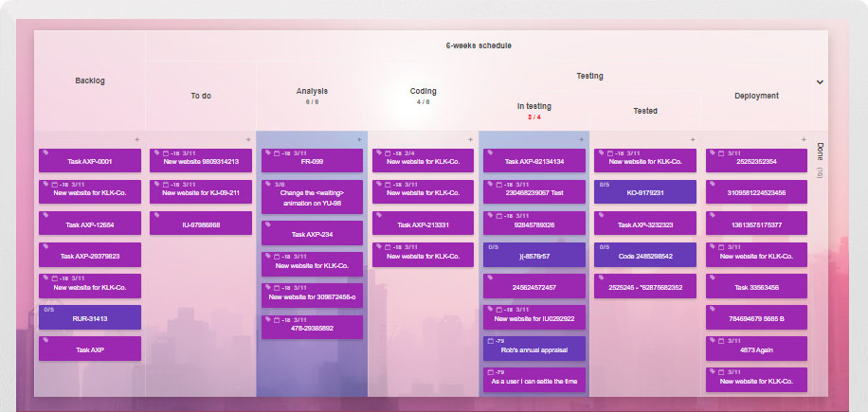The height and width of the screenshot is (412, 868).
Task: Click the tag icon on card 3109581224523456
Action: tap(713, 184)
